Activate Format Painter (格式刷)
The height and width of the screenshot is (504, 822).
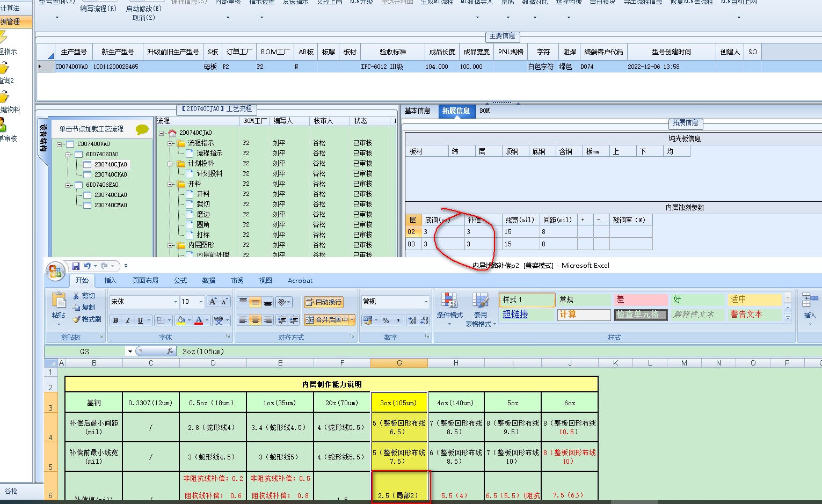(87, 319)
